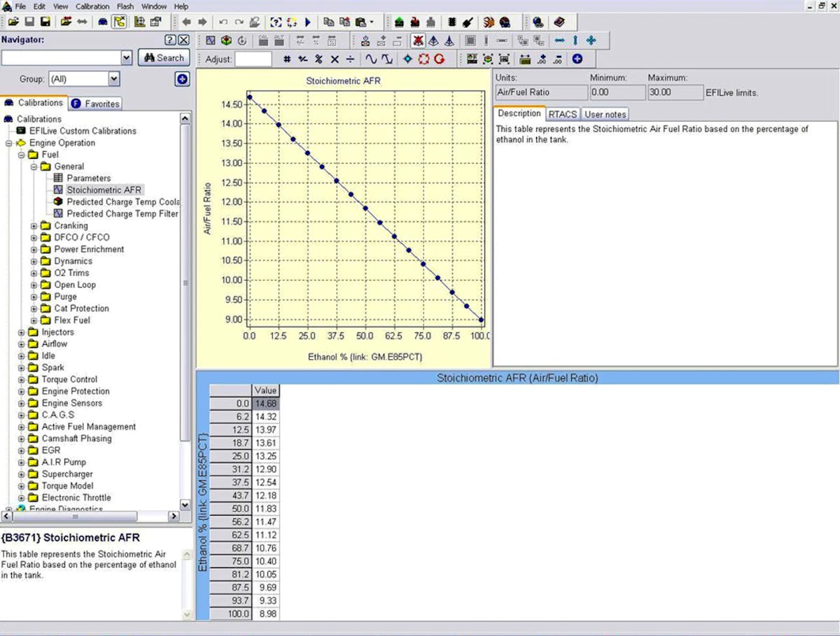Open the Calibration menu

coord(92,6)
